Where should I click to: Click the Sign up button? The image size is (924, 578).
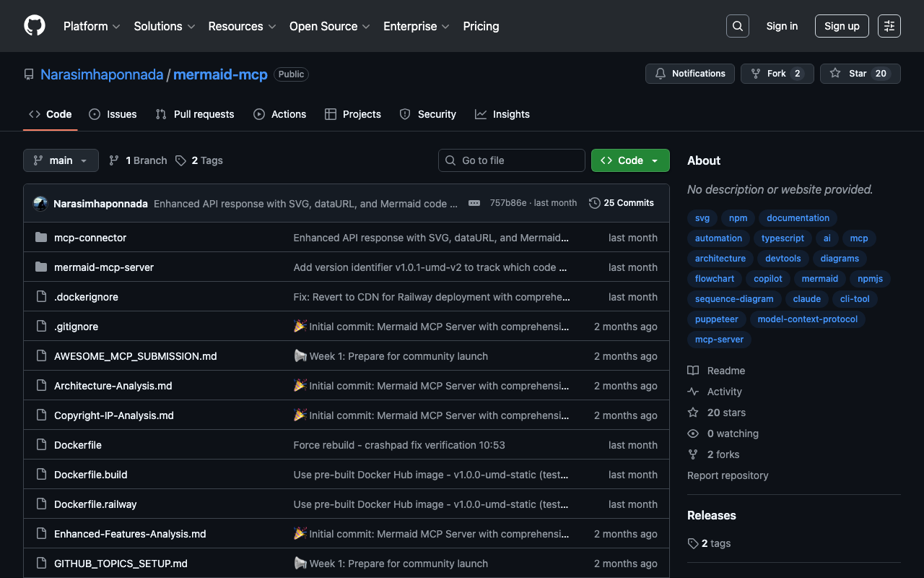coord(842,26)
